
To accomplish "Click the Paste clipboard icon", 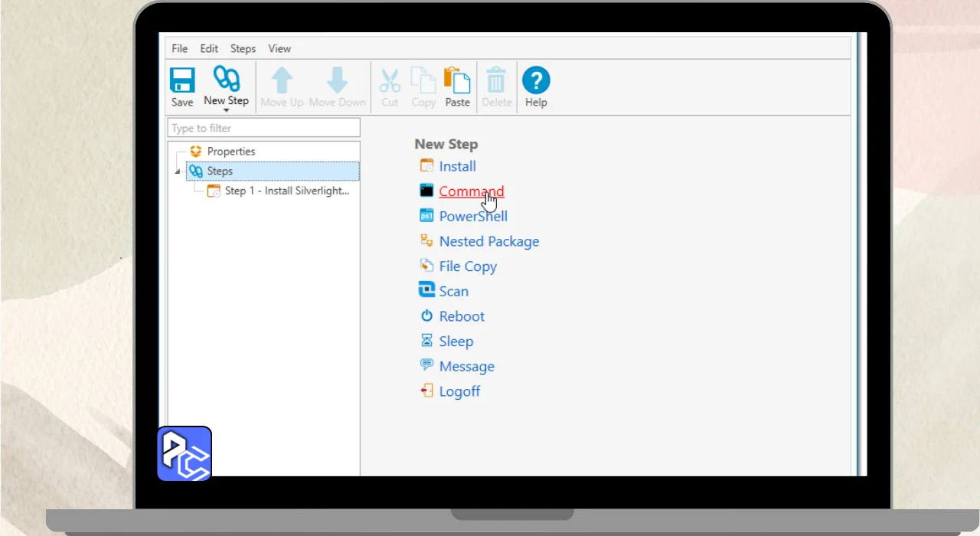I will (x=457, y=80).
